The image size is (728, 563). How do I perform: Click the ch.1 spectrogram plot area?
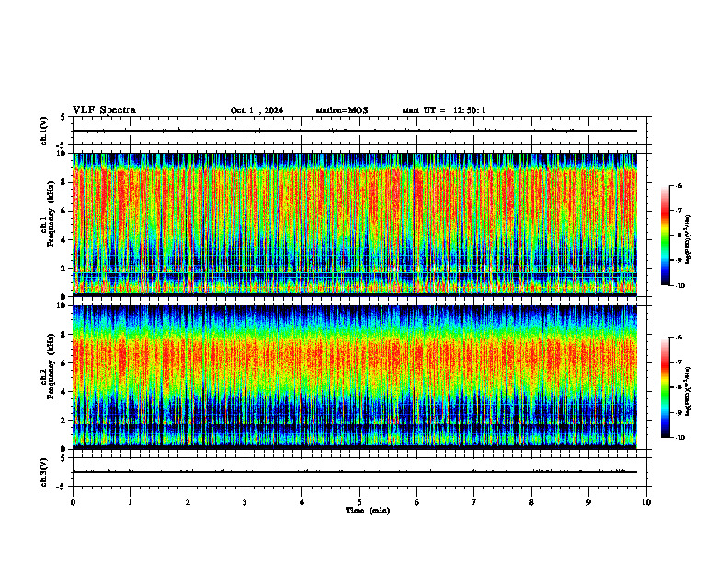point(355,224)
